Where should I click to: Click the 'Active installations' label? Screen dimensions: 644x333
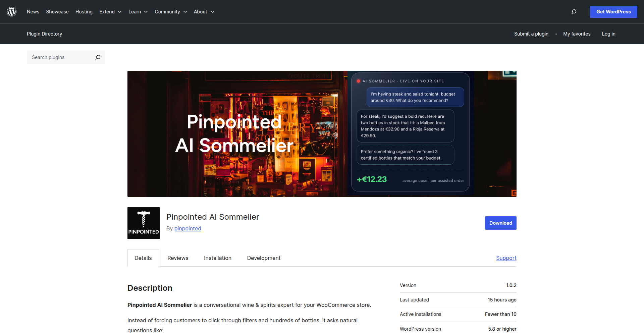coord(421,314)
